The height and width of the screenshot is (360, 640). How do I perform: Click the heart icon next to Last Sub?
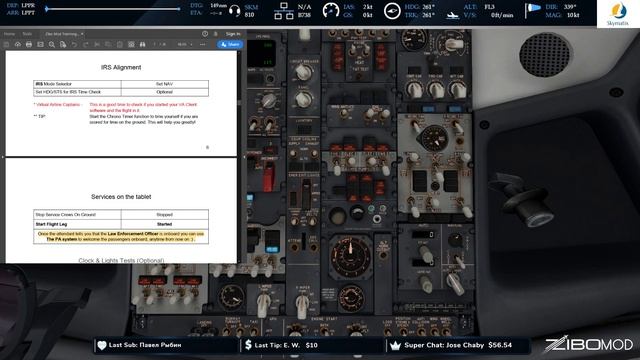pos(102,345)
